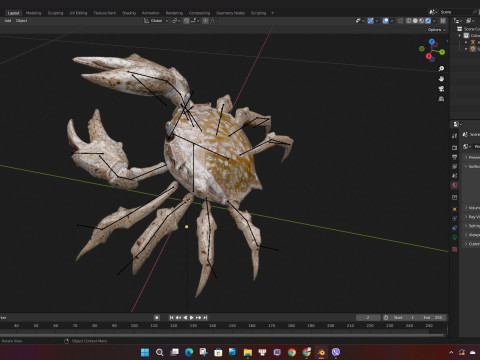
Task: Toggle the camera view icon
Action: [441, 89]
